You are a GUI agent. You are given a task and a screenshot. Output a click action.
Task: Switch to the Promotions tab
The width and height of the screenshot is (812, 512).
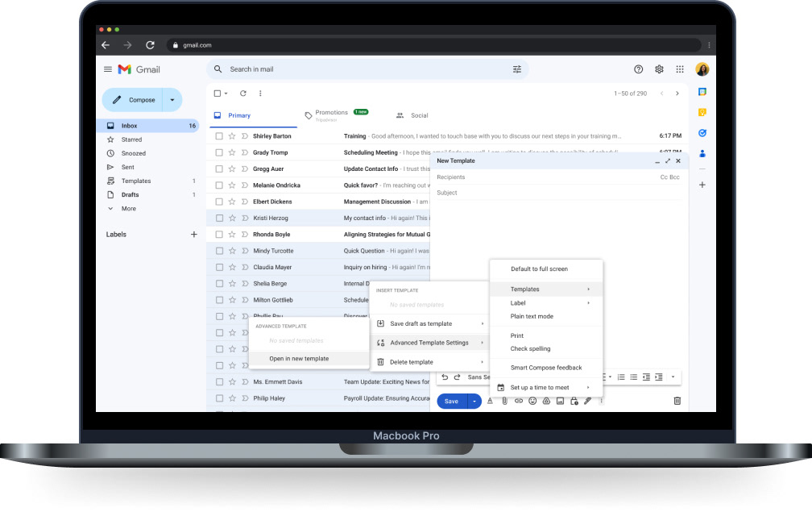click(x=337, y=115)
